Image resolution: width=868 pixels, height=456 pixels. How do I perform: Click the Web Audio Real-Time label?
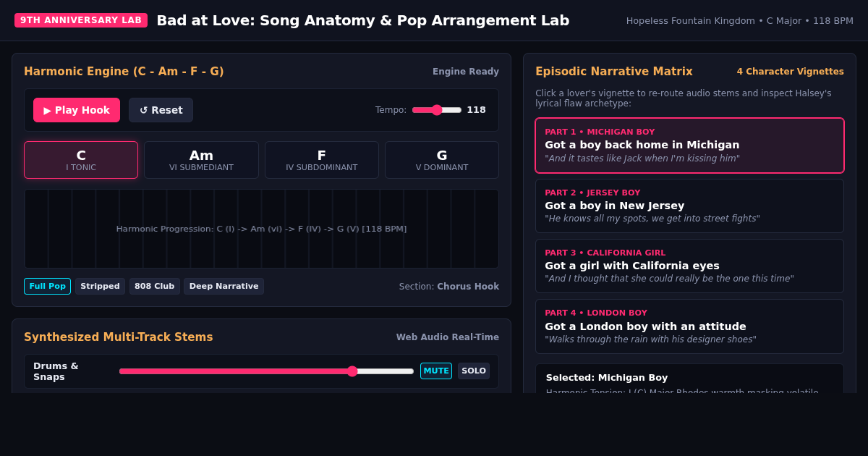click(448, 337)
